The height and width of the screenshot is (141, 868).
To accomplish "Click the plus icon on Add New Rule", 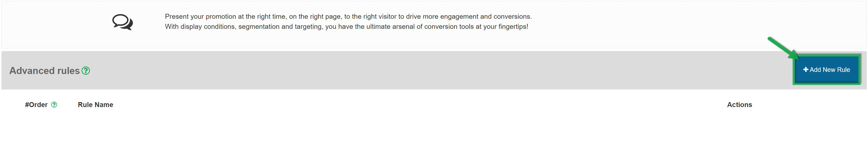I will click(x=805, y=70).
